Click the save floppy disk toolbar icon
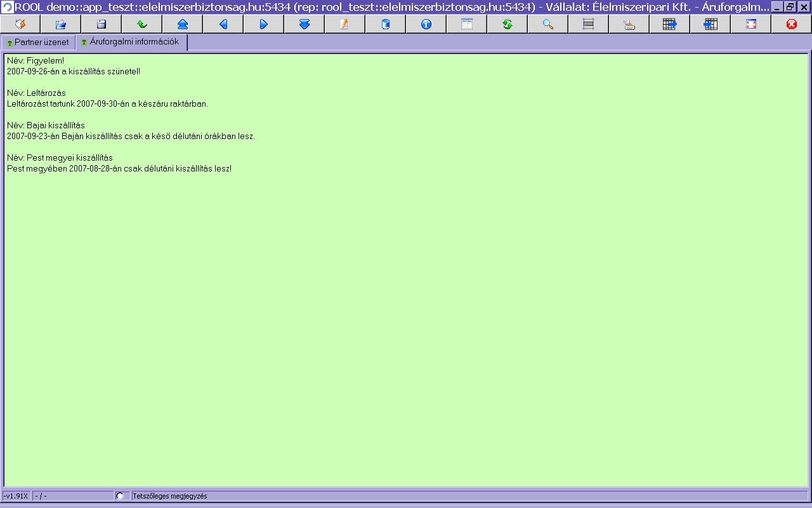 point(101,24)
